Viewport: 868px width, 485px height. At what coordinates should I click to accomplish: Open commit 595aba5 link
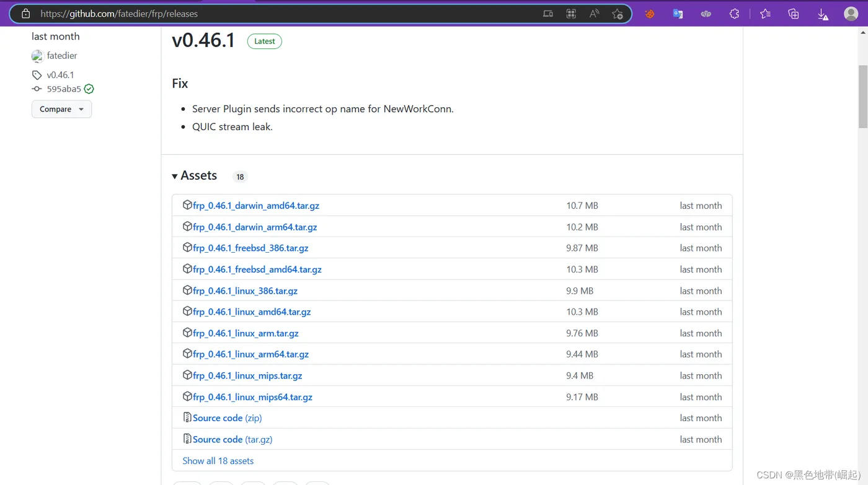click(x=64, y=89)
